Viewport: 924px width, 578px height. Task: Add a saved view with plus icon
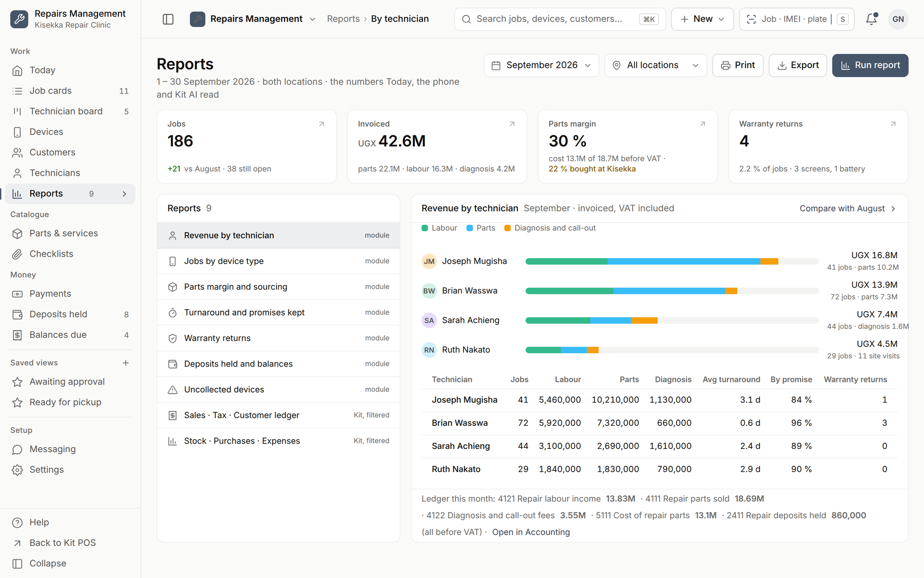point(126,363)
